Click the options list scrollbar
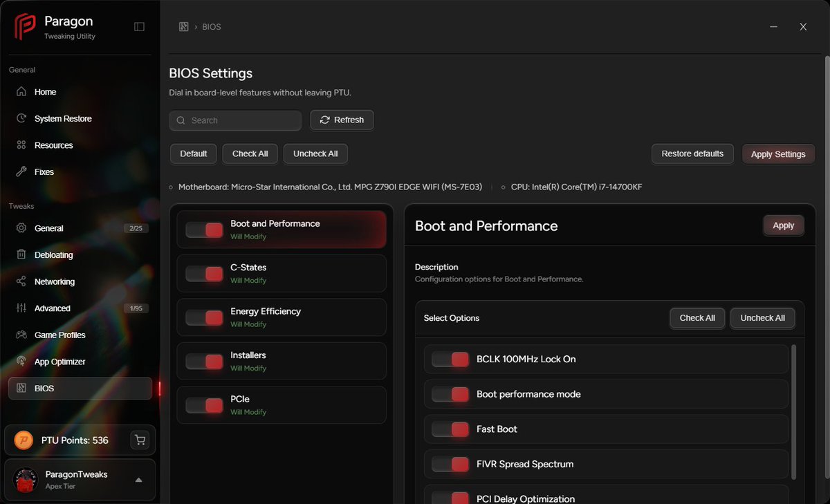This screenshot has height=504, width=830. [793, 412]
